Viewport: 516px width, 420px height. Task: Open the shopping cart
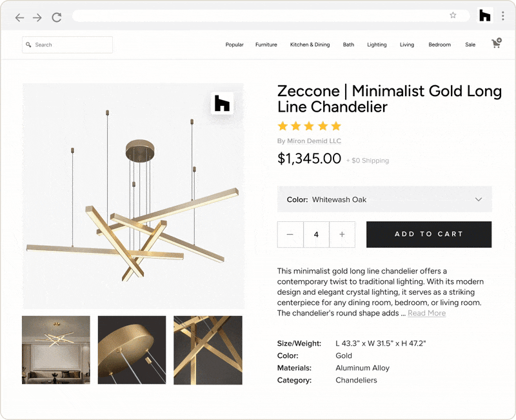tap(496, 44)
